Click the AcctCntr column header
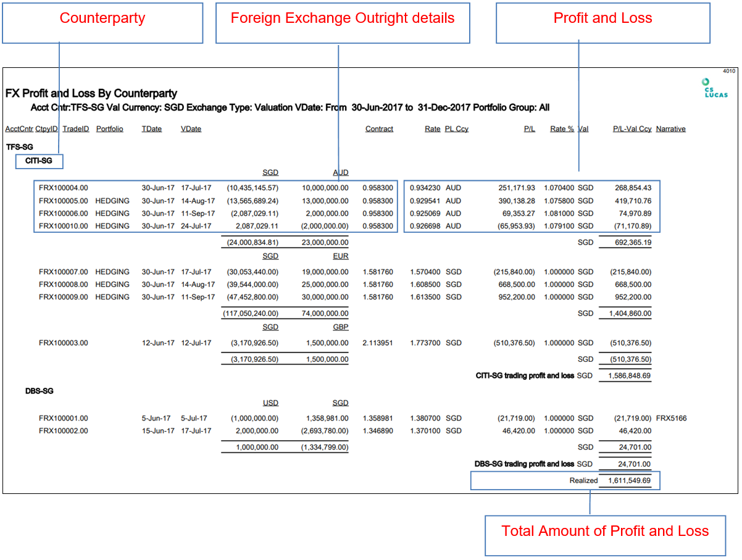The height and width of the screenshot is (560, 742). pos(19,129)
